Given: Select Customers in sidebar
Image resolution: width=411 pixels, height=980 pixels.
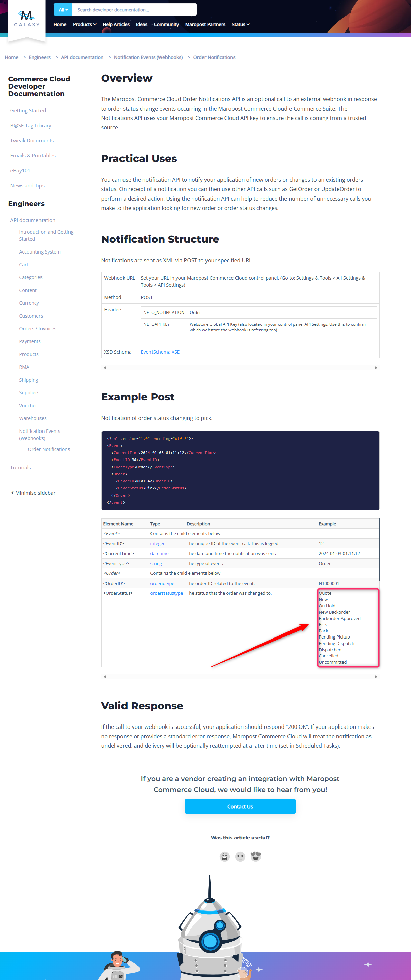Looking at the screenshot, I should (31, 316).
